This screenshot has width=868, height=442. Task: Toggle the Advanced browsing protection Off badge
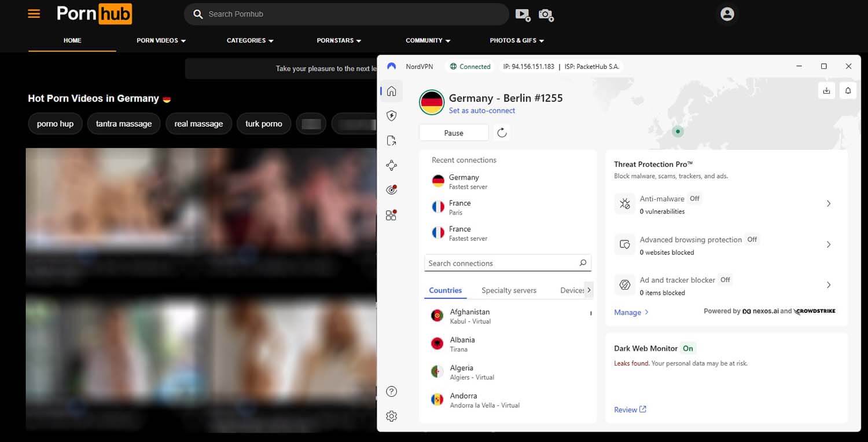[752, 239]
